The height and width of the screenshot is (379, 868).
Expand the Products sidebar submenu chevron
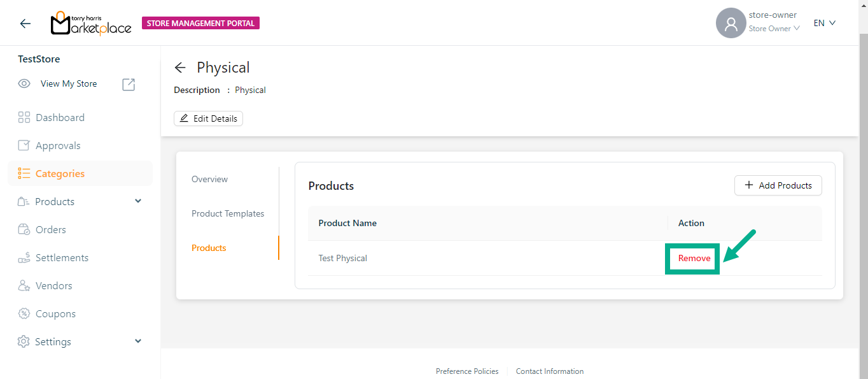138,201
